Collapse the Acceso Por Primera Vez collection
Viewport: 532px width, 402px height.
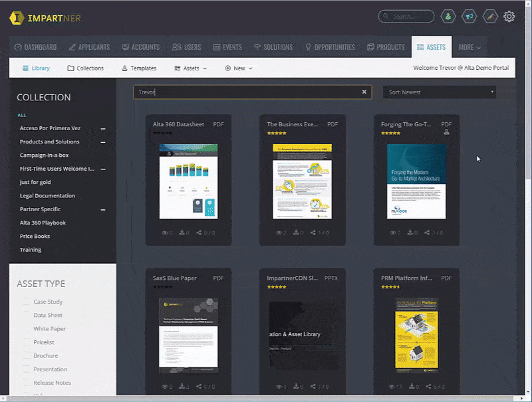tap(103, 128)
